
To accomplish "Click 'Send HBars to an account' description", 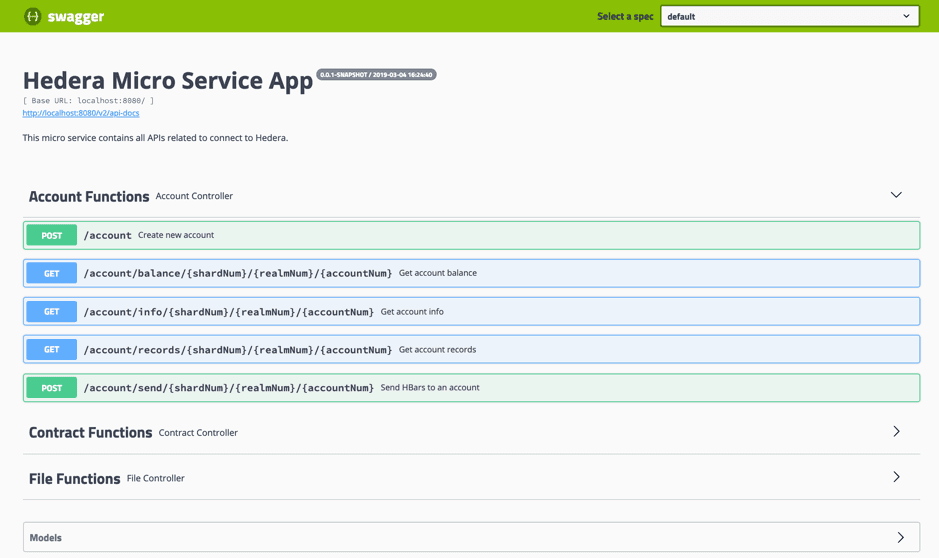I will pyautogui.click(x=430, y=387).
